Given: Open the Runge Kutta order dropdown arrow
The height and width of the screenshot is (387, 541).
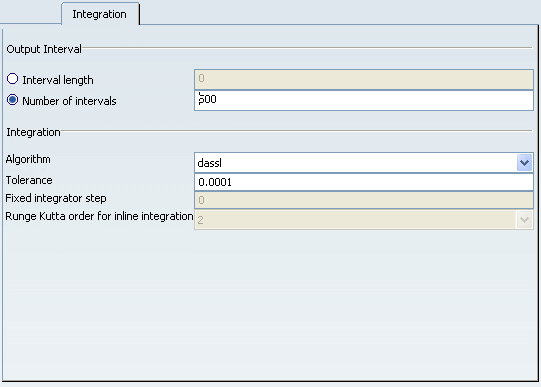Looking at the screenshot, I should (x=524, y=220).
